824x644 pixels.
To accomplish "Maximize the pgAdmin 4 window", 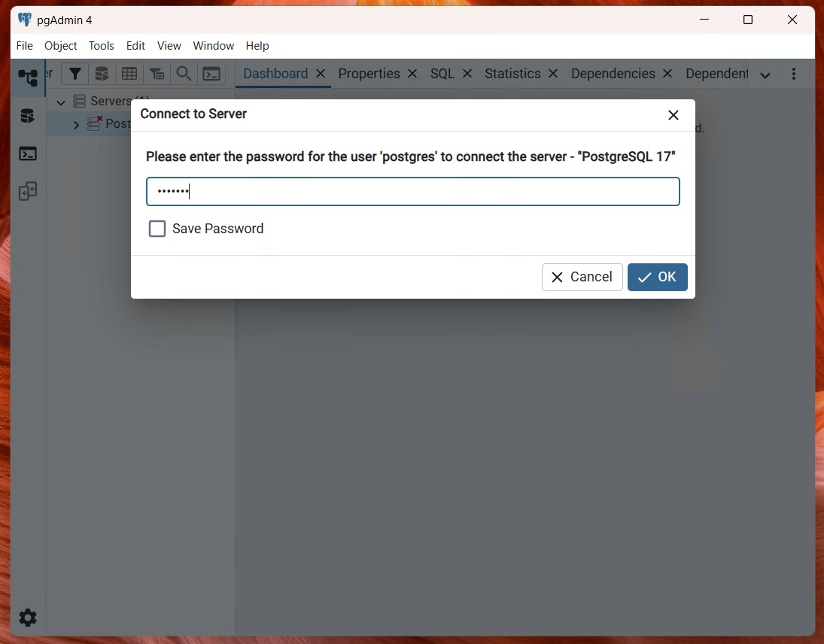I will click(748, 20).
